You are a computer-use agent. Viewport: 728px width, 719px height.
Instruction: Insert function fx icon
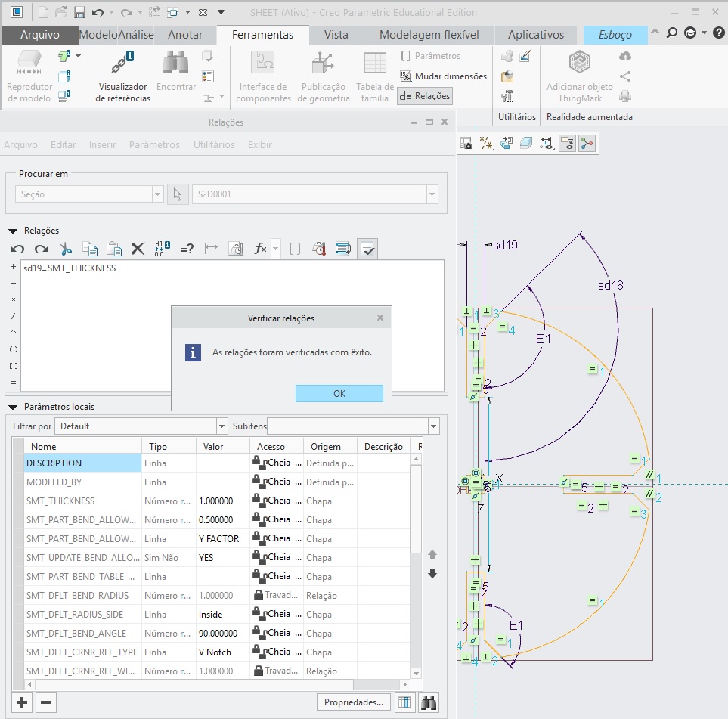coord(260,249)
